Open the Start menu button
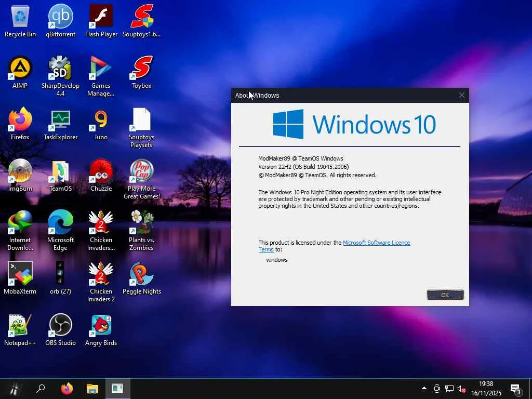Image resolution: width=532 pixels, height=399 pixels. pyautogui.click(x=15, y=389)
